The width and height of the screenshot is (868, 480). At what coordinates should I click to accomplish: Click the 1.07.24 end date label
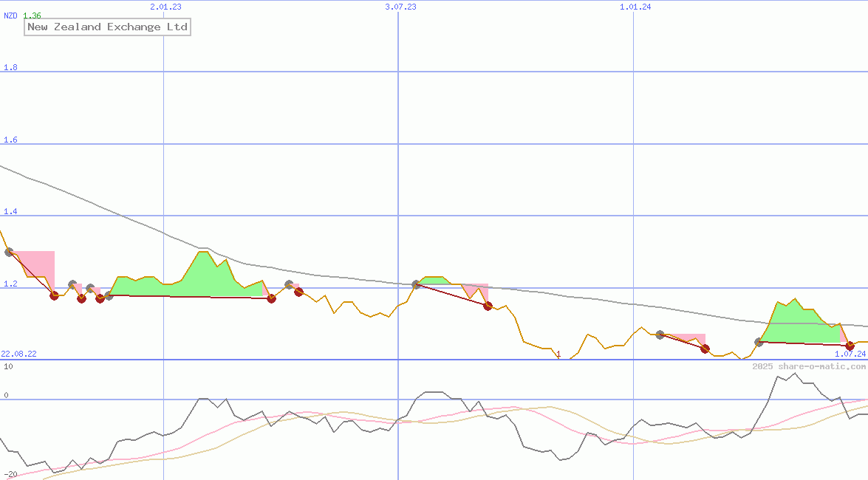coord(850,354)
